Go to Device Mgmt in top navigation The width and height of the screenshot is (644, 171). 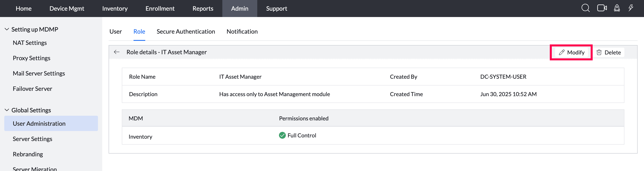pos(67,9)
